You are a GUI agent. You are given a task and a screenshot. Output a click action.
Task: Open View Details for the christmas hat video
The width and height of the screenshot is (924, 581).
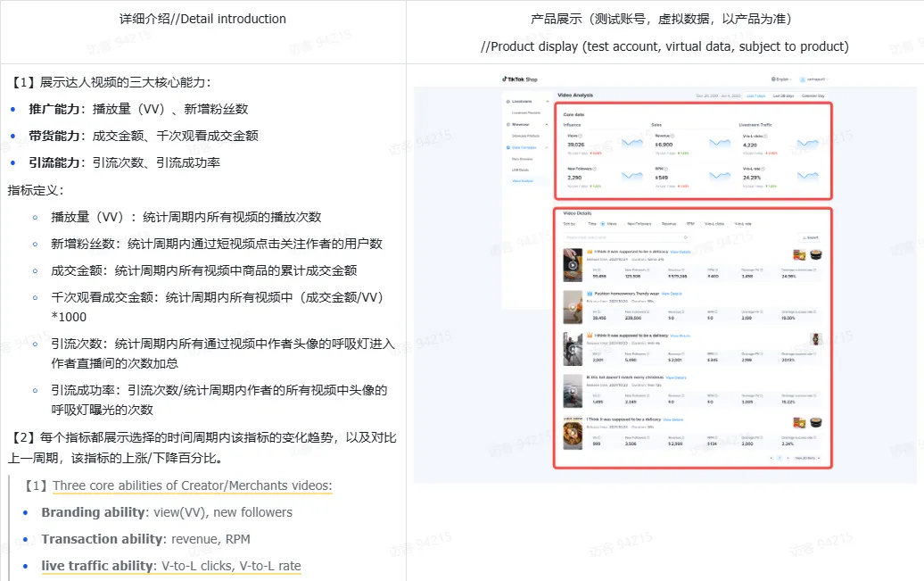tap(676, 378)
